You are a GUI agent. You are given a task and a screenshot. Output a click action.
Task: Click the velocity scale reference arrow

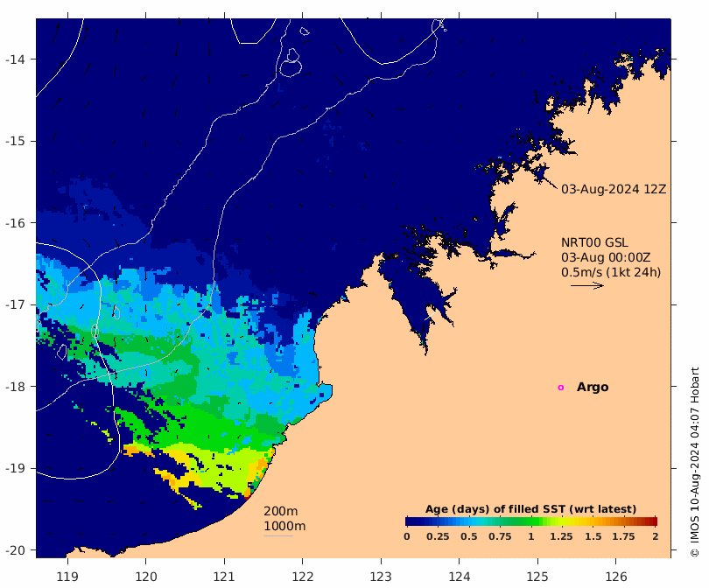click(587, 285)
